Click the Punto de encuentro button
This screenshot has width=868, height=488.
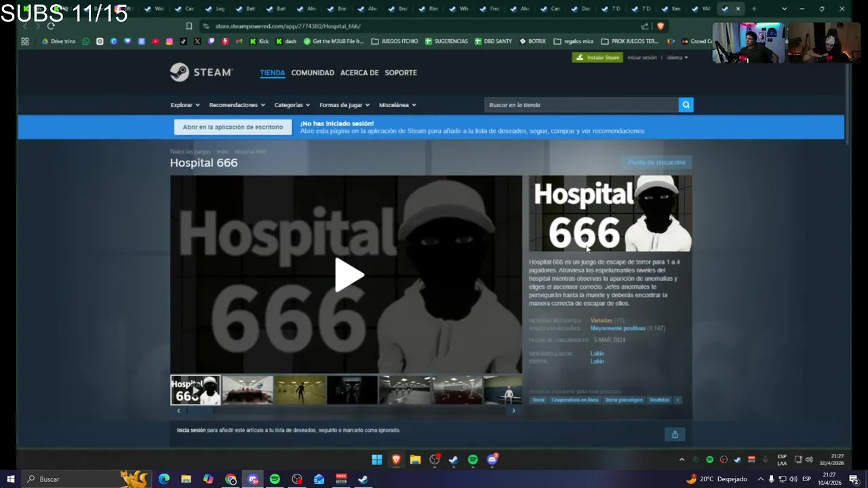tap(656, 162)
